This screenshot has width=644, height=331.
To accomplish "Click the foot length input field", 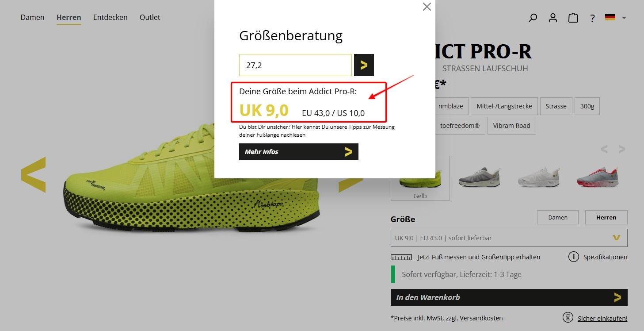I will tap(295, 65).
